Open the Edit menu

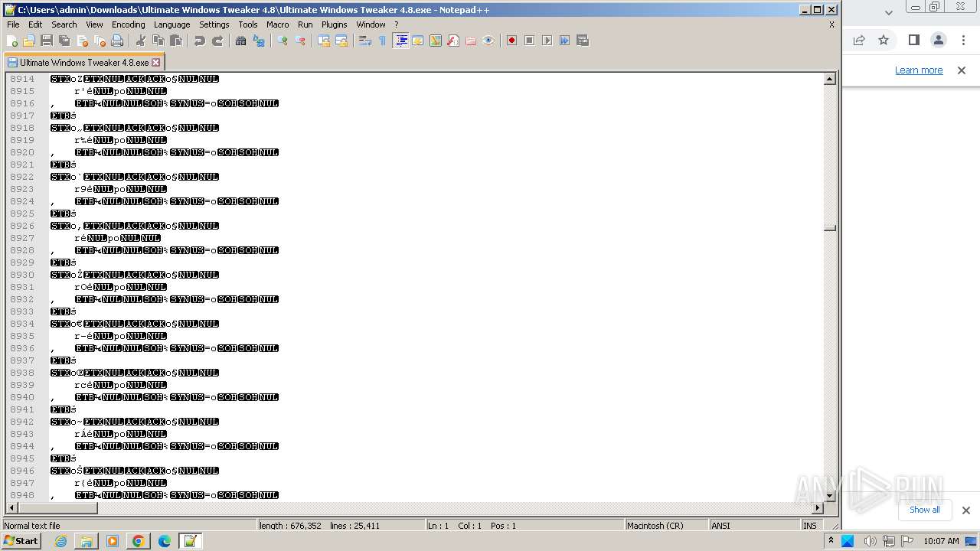35,24
